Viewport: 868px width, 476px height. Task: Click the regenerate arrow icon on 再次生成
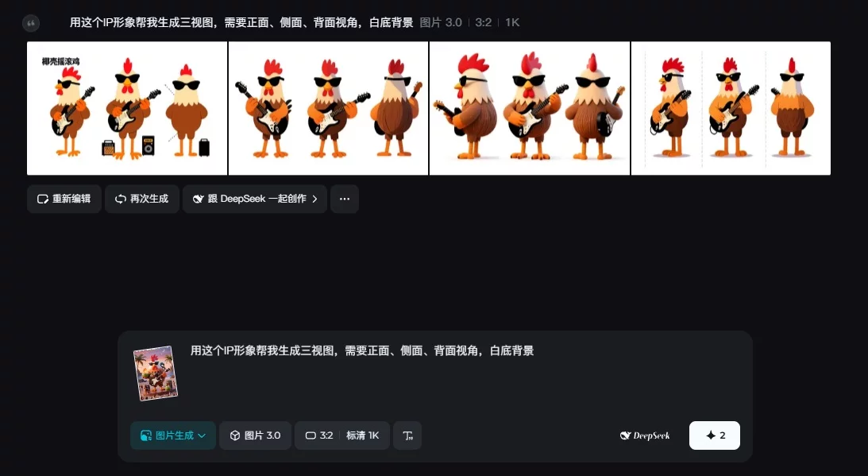(120, 199)
